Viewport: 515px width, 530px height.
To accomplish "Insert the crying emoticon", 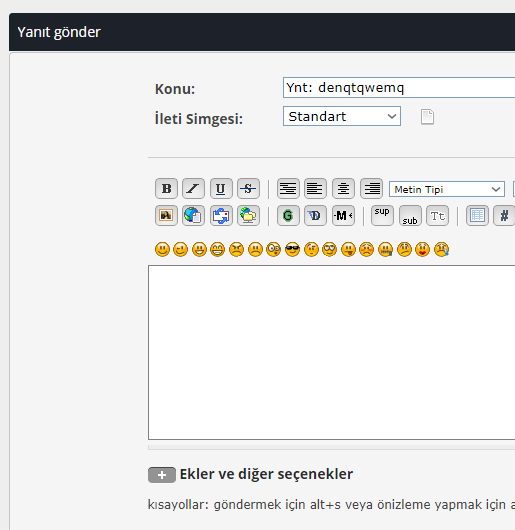I will click(x=441, y=249).
